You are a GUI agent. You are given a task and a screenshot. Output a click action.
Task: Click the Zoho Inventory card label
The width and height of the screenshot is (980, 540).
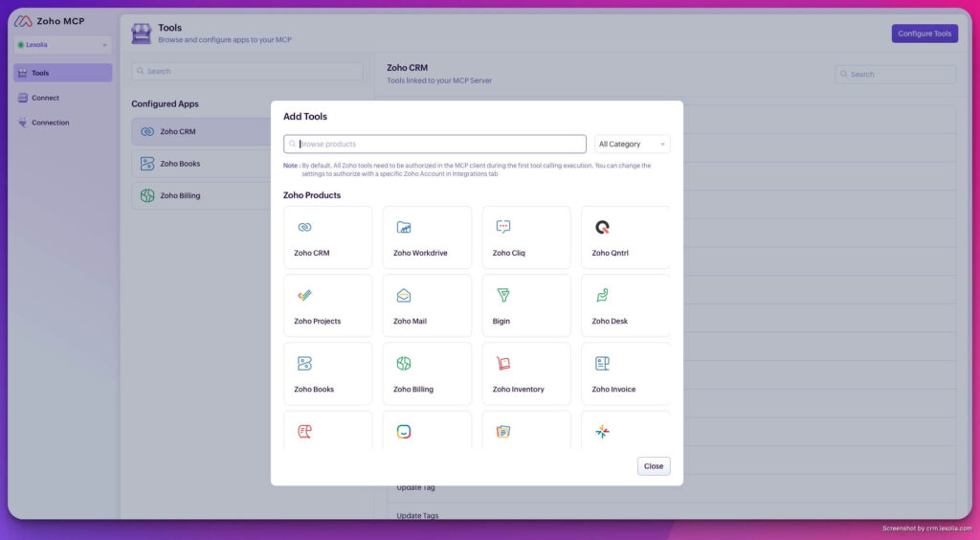click(518, 390)
